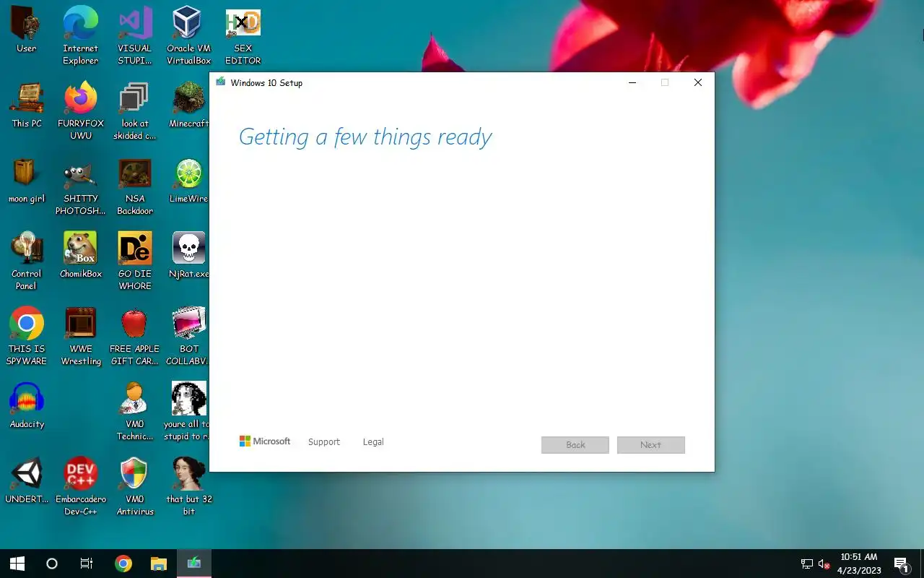Image resolution: width=924 pixels, height=578 pixels.
Task: Minimize the Windows 10 Setup window
Action: (x=632, y=82)
